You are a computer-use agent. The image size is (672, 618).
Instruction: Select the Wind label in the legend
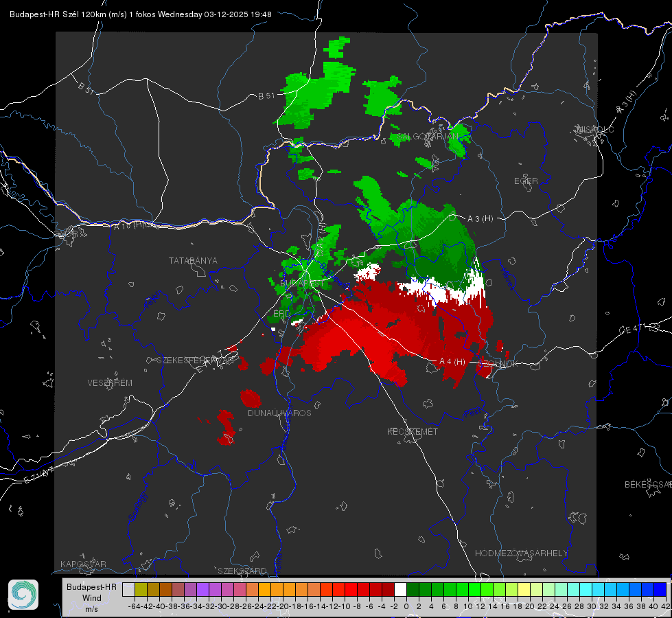tap(92, 598)
